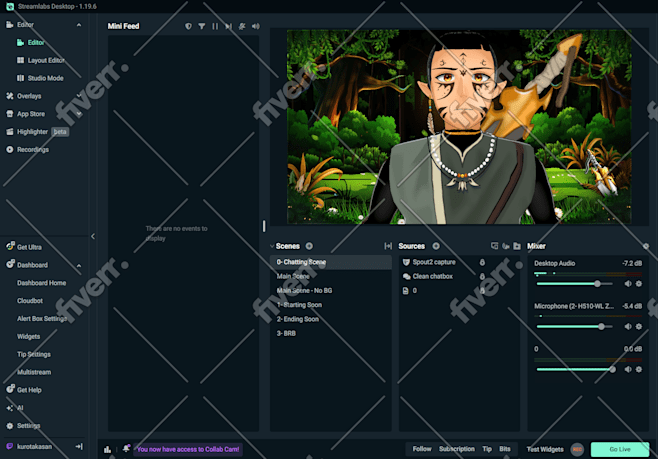
Task: Open the scene transitions icon beside Scenes
Action: (x=388, y=246)
